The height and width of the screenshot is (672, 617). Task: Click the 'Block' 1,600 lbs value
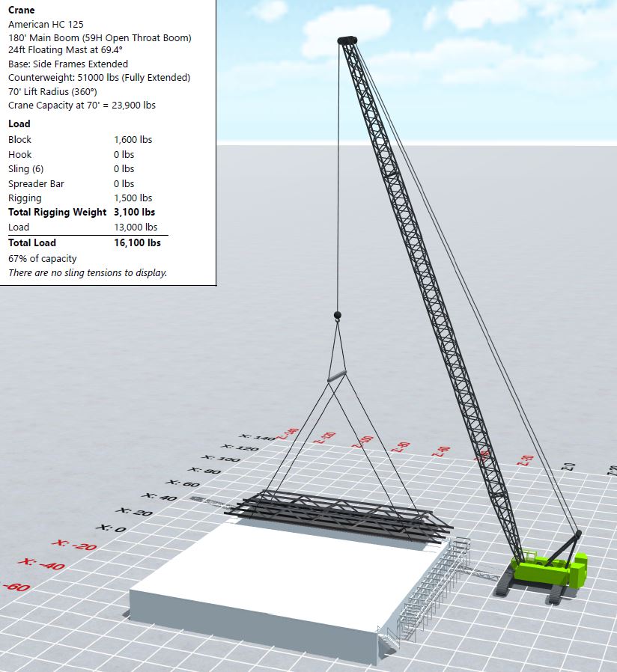(133, 140)
